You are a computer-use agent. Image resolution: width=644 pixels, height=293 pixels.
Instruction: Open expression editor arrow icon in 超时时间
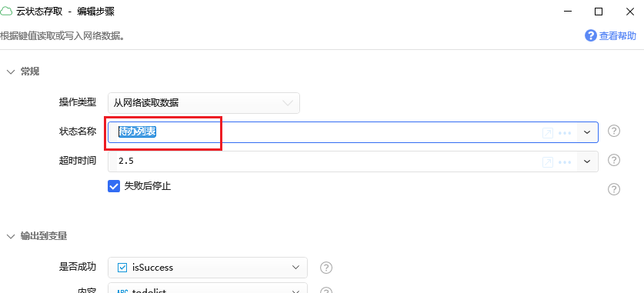[548, 161]
